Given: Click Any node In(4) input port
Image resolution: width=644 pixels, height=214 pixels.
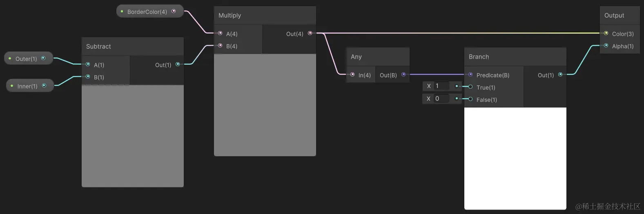Looking at the screenshot, I should [352, 74].
